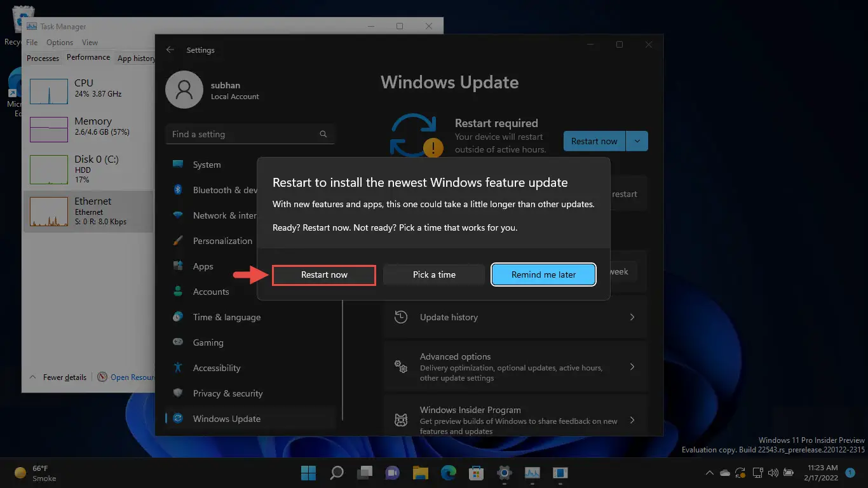Select Disk 0 (C:) in Task Manager

[x=88, y=170]
